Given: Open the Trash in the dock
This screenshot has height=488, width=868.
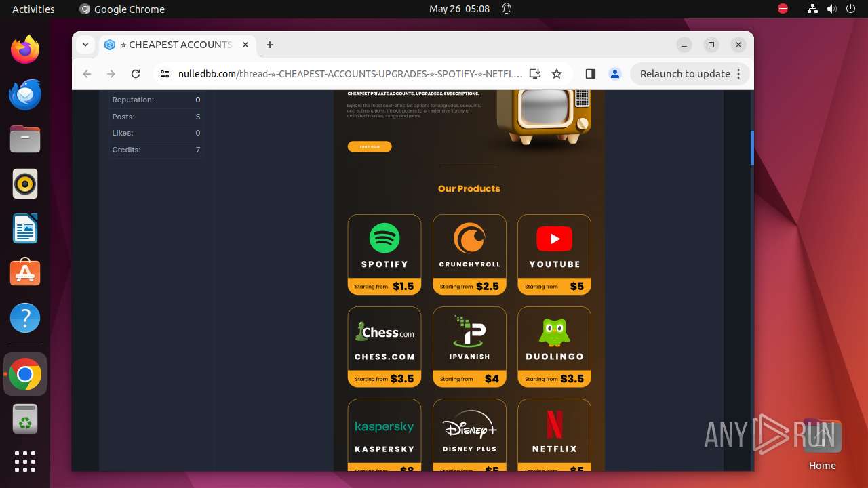Looking at the screenshot, I should tap(25, 419).
